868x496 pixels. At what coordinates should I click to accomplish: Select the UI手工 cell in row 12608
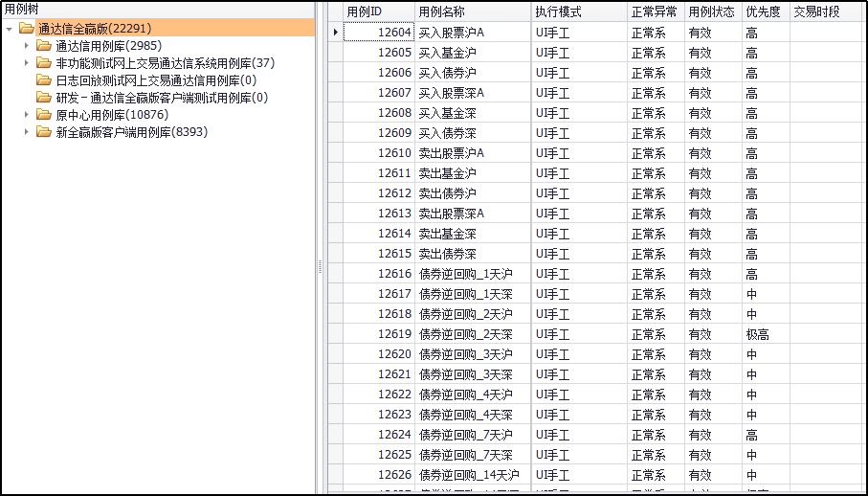(x=580, y=113)
